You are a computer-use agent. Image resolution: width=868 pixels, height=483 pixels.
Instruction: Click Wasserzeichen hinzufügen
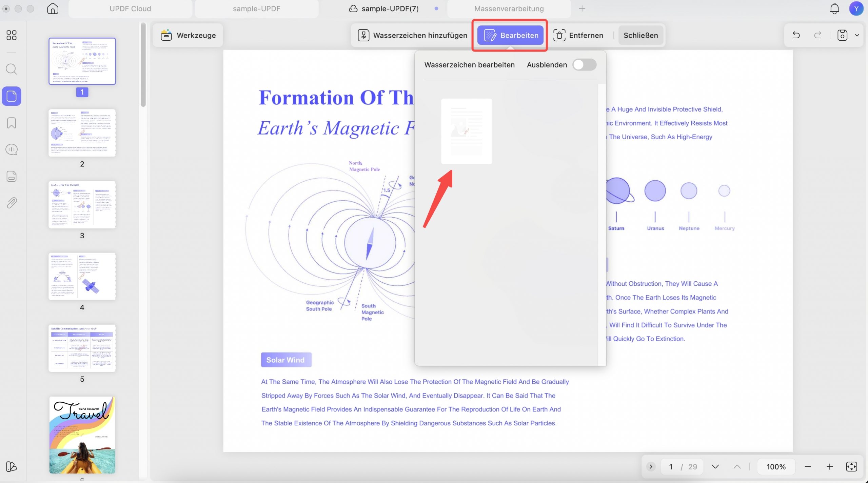413,35
